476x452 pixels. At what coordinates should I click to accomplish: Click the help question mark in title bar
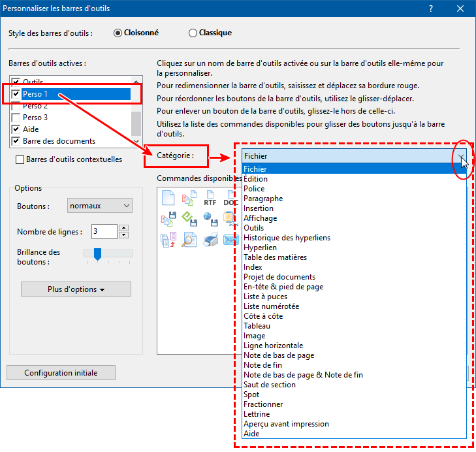click(x=430, y=8)
